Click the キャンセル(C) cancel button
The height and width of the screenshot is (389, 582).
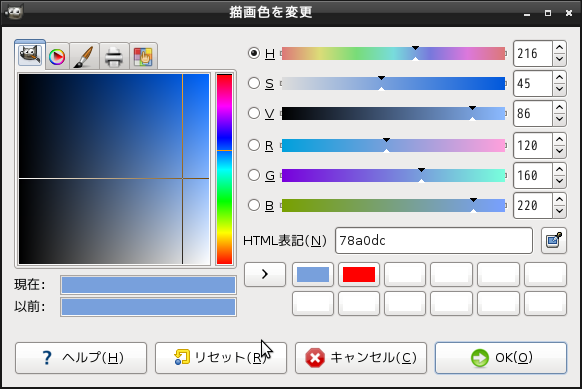[361, 358]
